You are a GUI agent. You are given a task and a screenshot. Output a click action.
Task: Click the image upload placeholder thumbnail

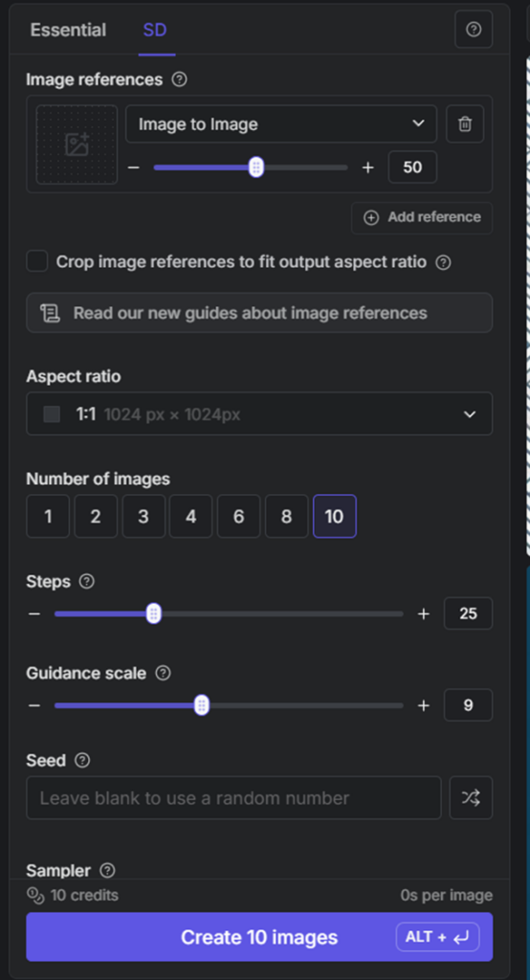click(77, 145)
